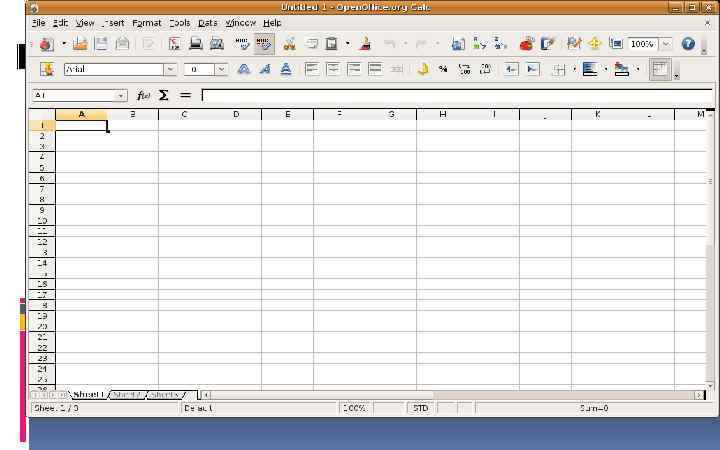720x450 pixels.
Task: Activate the Format Paintbrush
Action: (x=366, y=44)
